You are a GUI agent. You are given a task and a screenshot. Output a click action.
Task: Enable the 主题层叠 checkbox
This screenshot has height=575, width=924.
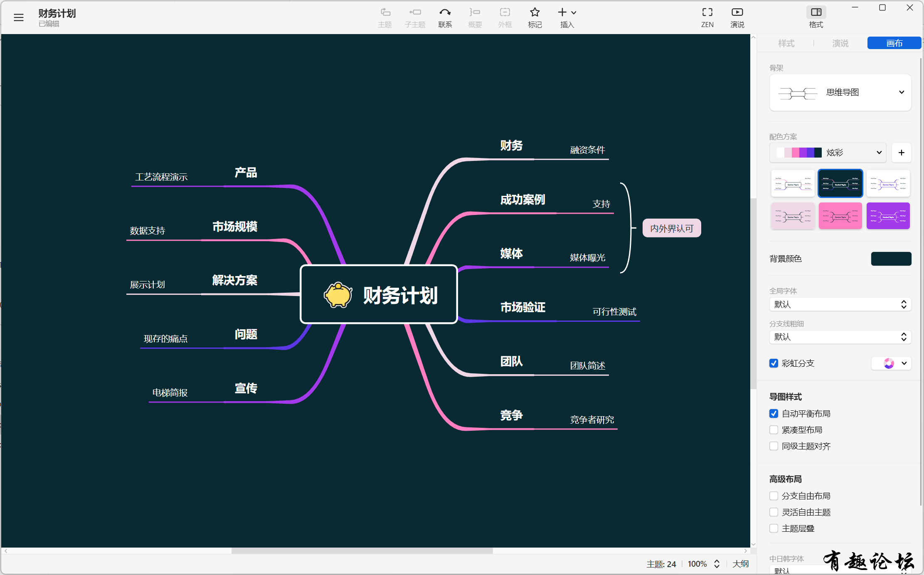774,528
